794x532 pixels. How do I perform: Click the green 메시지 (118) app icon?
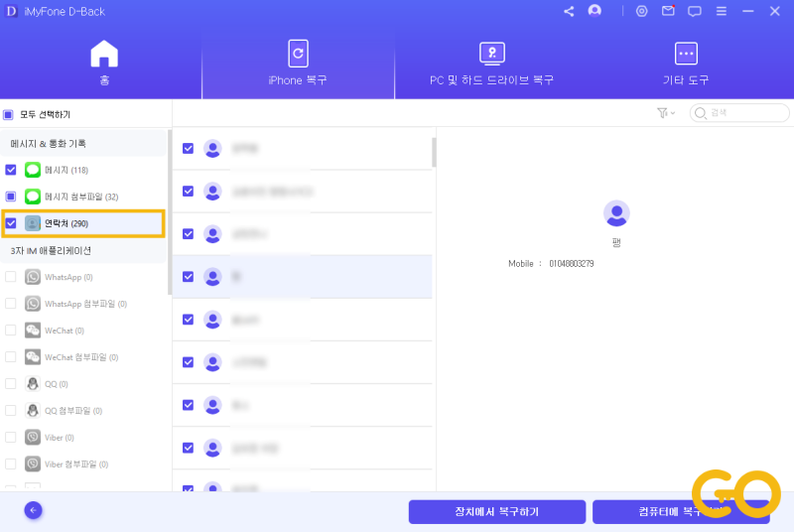pyautogui.click(x=33, y=170)
